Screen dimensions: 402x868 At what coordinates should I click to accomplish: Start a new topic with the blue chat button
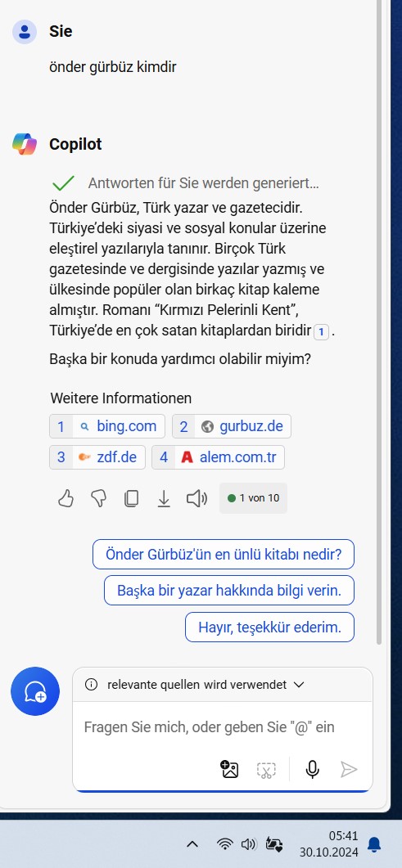click(x=35, y=690)
